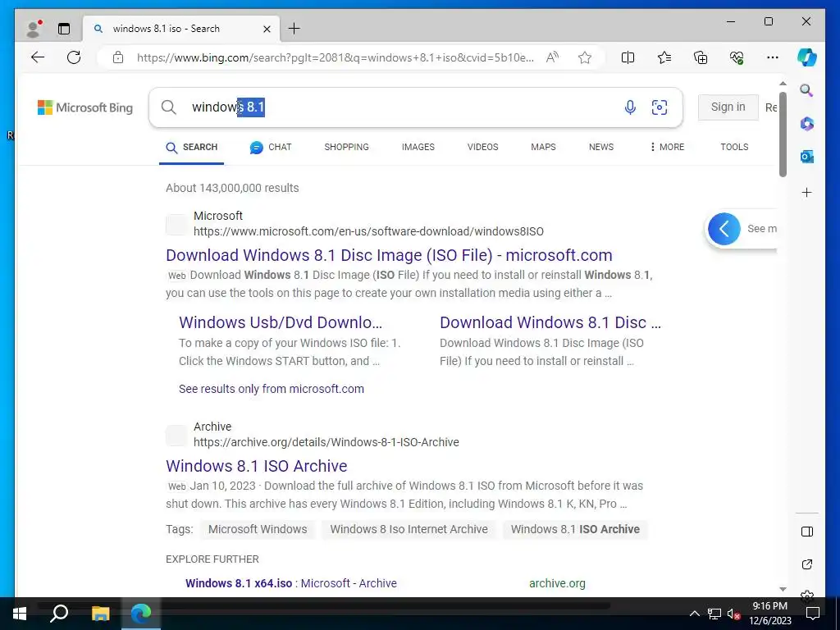Open Microsoft 365 sidebar icon
Viewport: 840px width, 630px height.
tap(807, 124)
